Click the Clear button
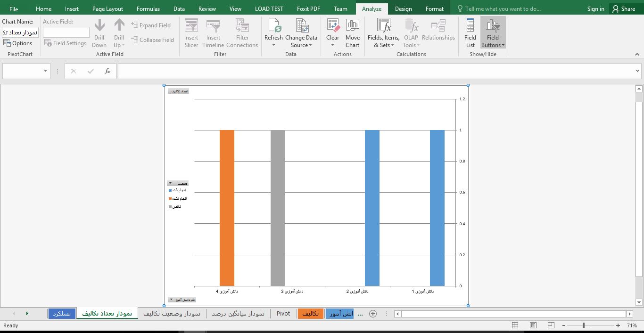Viewport: 644px width, 333px height. coord(332,33)
